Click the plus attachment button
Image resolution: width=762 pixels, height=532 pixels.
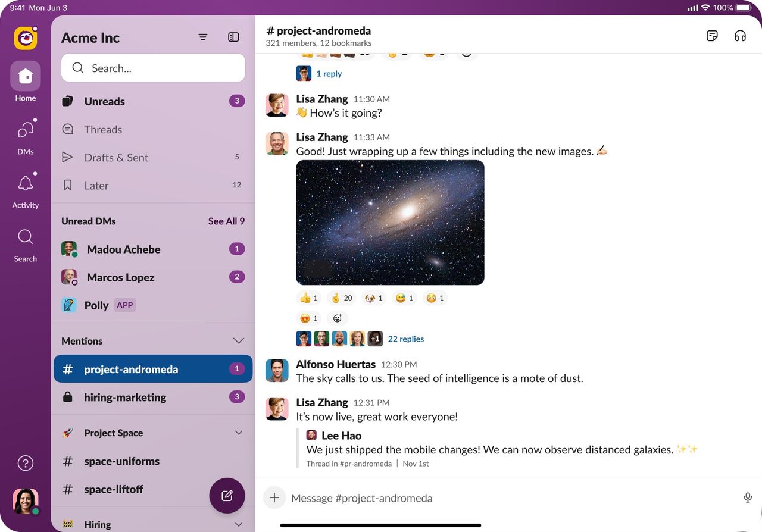(x=274, y=498)
